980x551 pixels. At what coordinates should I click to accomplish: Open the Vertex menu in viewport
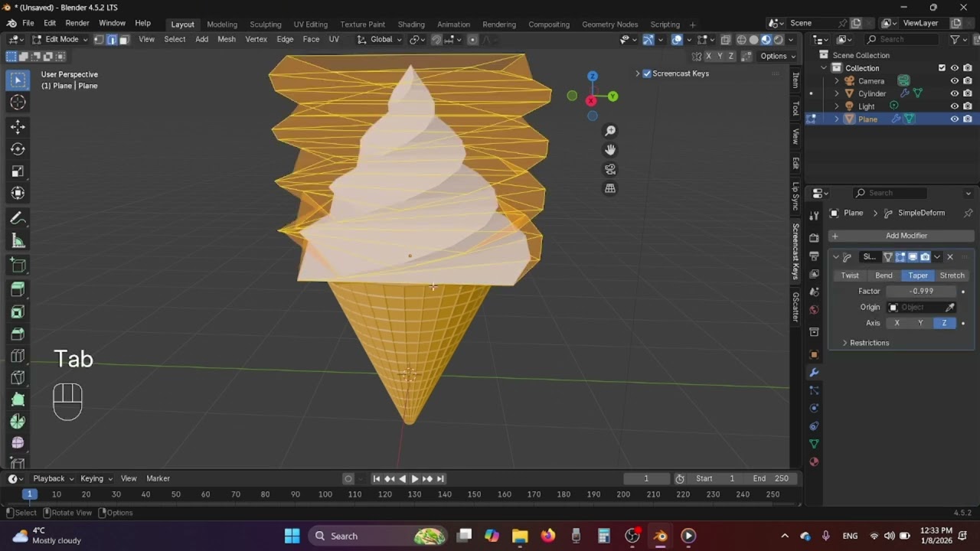coord(256,40)
